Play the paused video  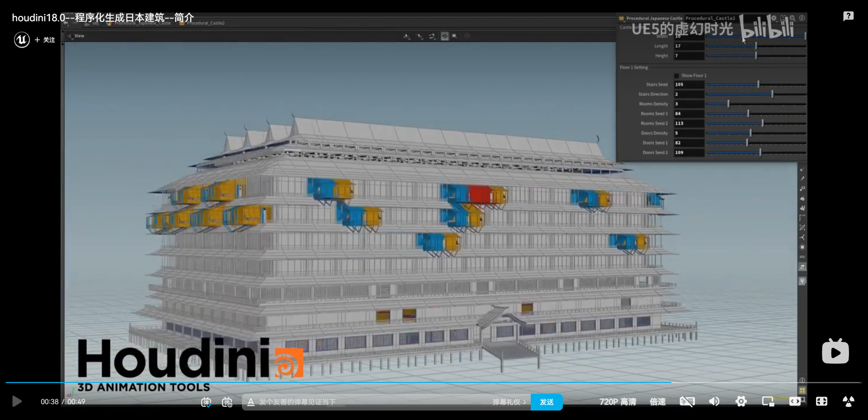pyautogui.click(x=17, y=401)
